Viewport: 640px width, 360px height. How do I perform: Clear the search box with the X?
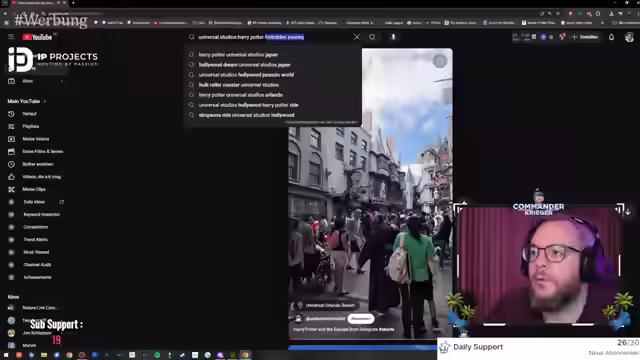tap(357, 37)
